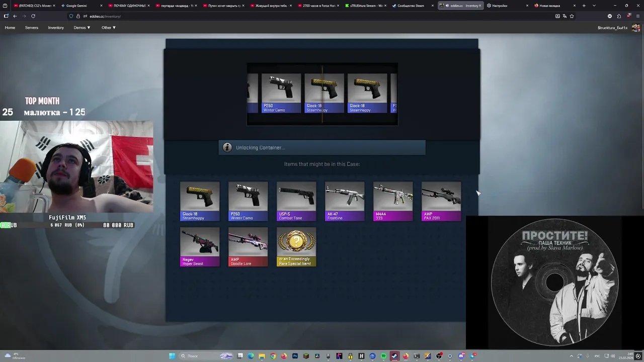644x362 pixels.
Task: Show hidden system tray icons chevron
Action: pyautogui.click(x=571, y=356)
